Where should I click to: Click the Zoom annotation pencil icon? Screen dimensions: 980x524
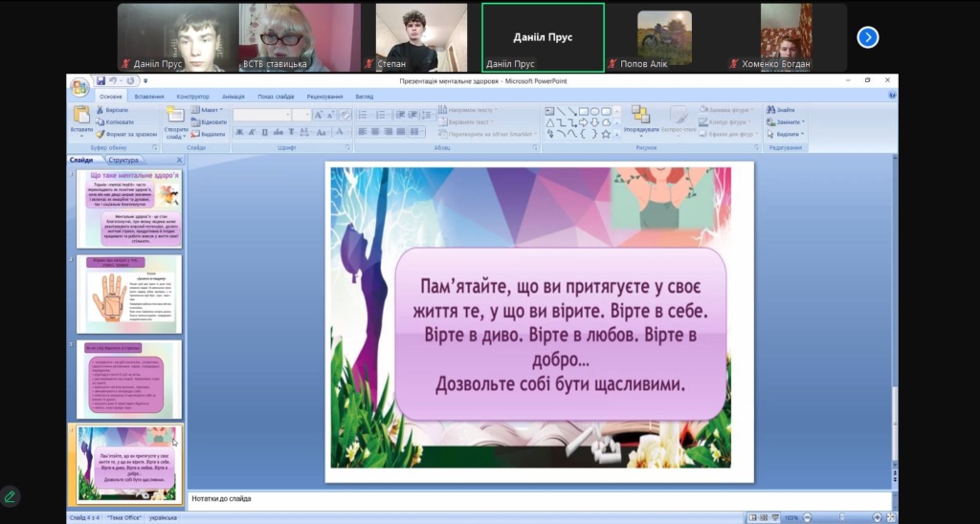click(x=11, y=496)
